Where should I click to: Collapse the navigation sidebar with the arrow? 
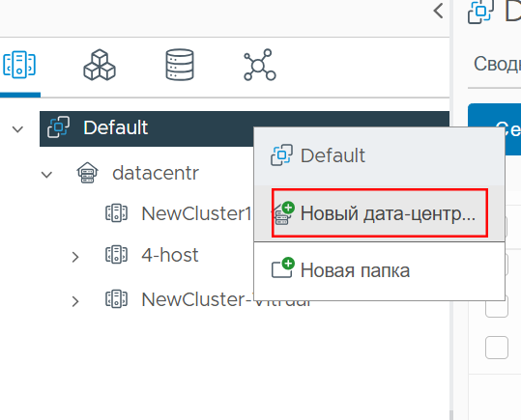click(x=438, y=11)
